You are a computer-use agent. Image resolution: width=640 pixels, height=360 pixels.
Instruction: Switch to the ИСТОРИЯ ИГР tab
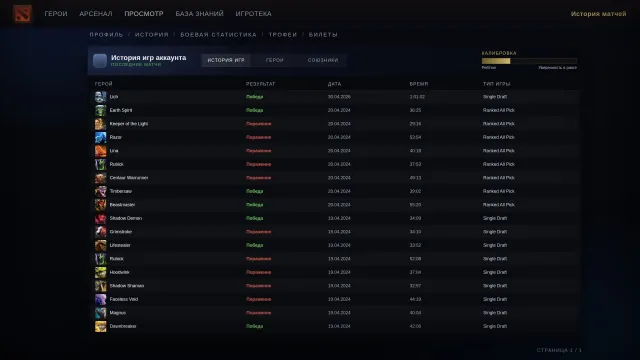point(226,60)
